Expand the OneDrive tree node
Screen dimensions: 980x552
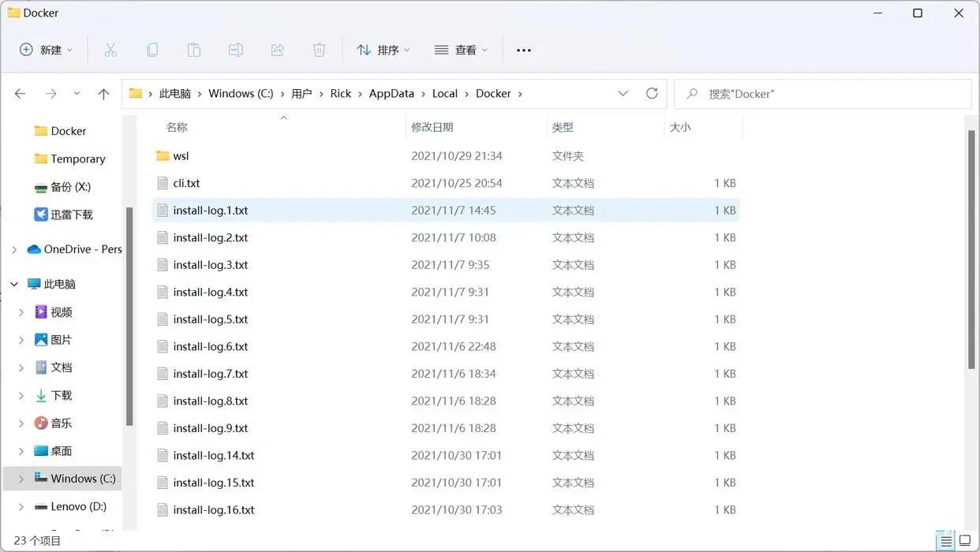click(14, 249)
